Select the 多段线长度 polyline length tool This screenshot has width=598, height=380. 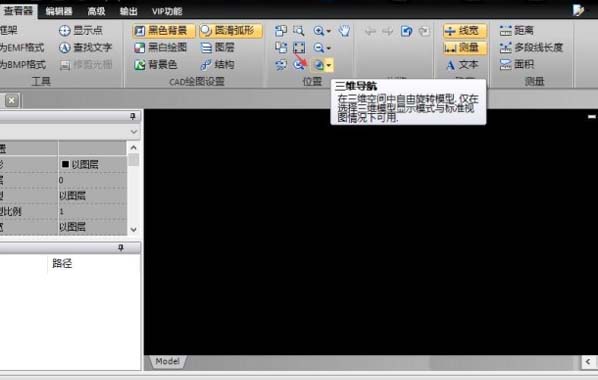(531, 48)
